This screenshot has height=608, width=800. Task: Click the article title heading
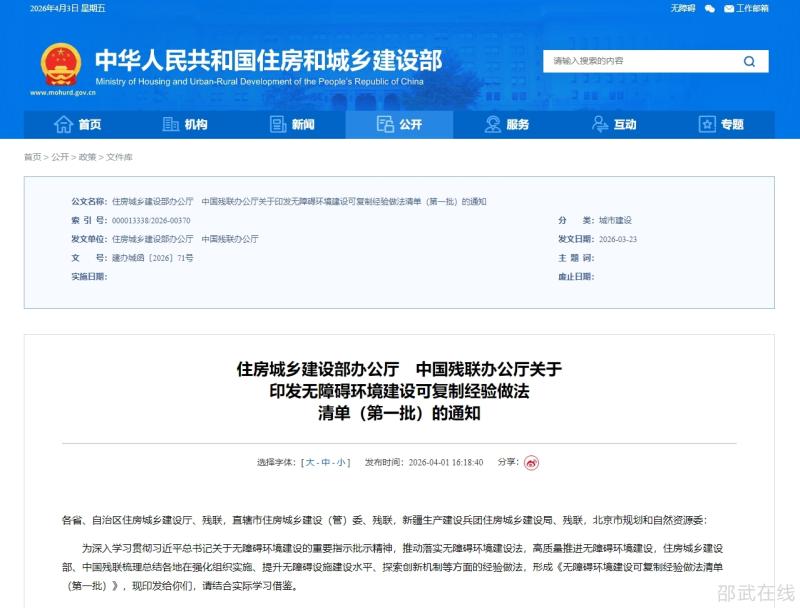coord(399,391)
